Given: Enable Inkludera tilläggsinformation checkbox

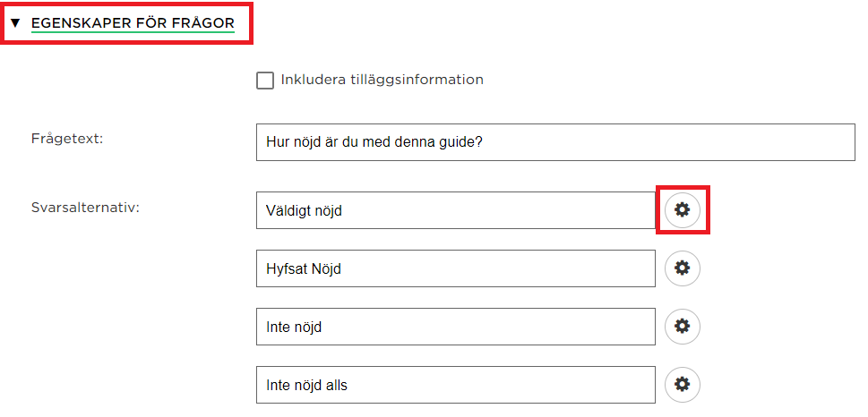Looking at the screenshot, I should 265,81.
